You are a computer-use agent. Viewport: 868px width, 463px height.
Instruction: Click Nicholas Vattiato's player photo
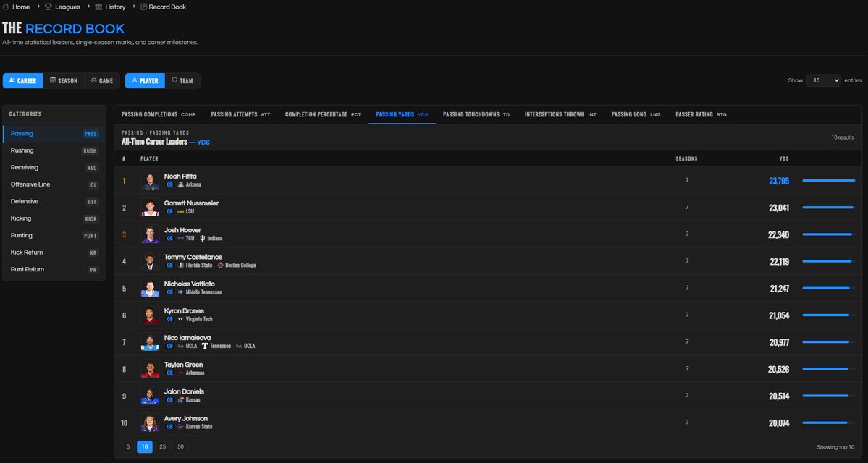[150, 288]
